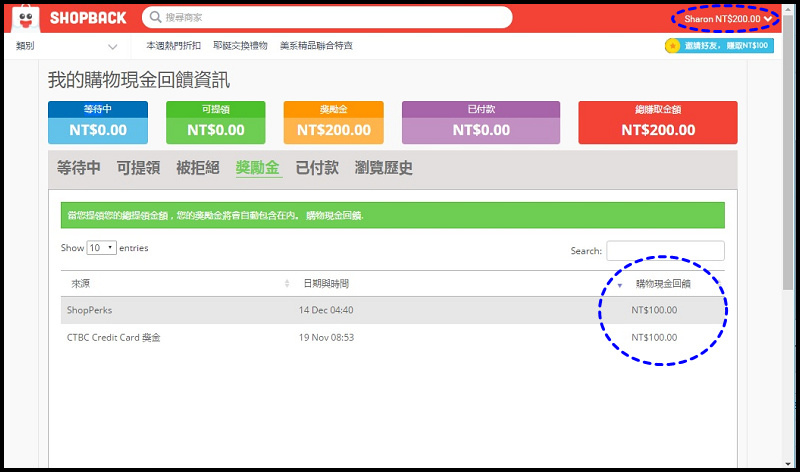Switch to the 可提領 tab
Screen dimensions: 800x472
click(x=138, y=167)
